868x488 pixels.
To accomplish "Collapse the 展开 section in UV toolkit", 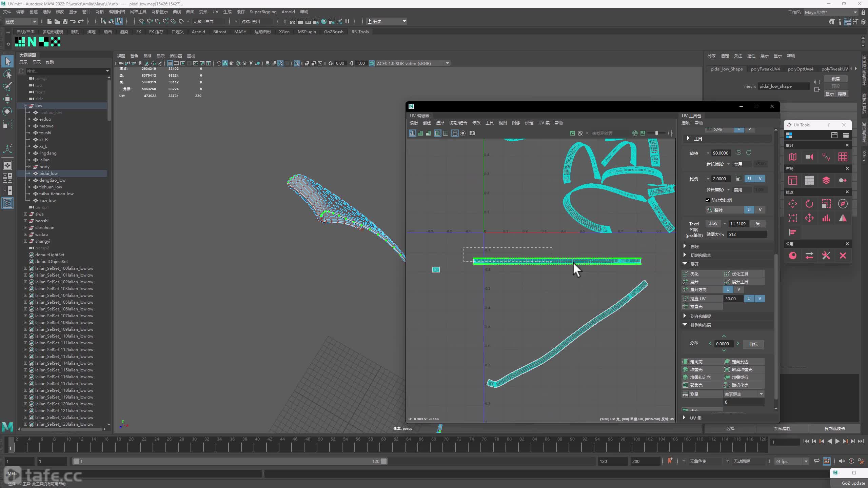I will pyautogui.click(x=685, y=264).
